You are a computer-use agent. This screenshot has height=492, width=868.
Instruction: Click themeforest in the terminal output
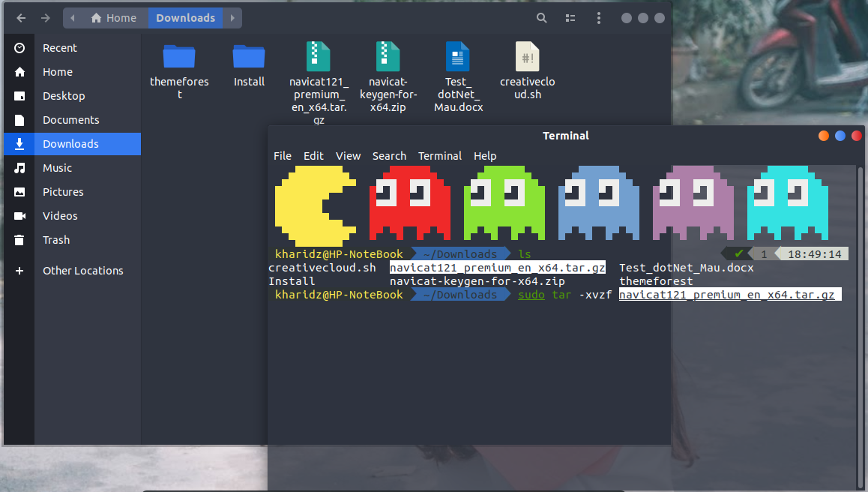click(656, 281)
